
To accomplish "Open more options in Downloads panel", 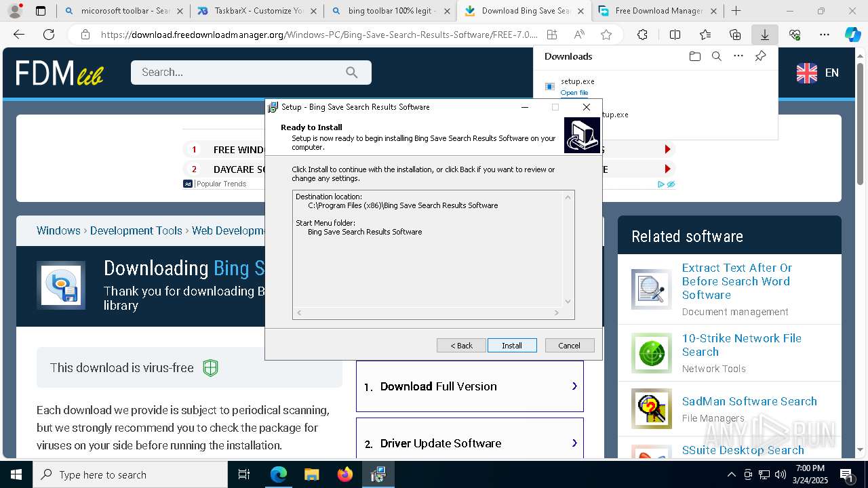I will click(x=738, y=56).
